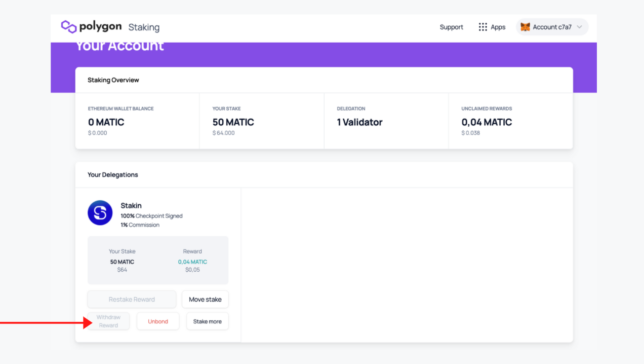Click the Staking label next to logo
Image resolution: width=644 pixels, height=364 pixels.
coord(143,27)
